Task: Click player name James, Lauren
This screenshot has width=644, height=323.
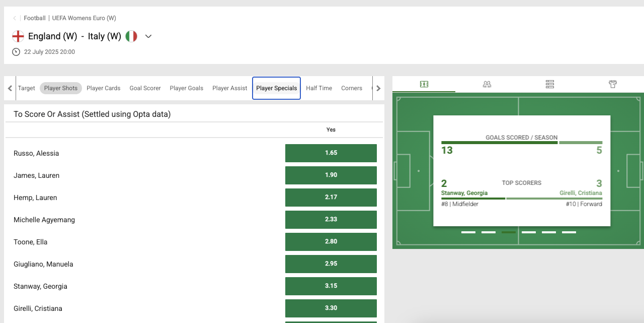Action: tap(37, 175)
